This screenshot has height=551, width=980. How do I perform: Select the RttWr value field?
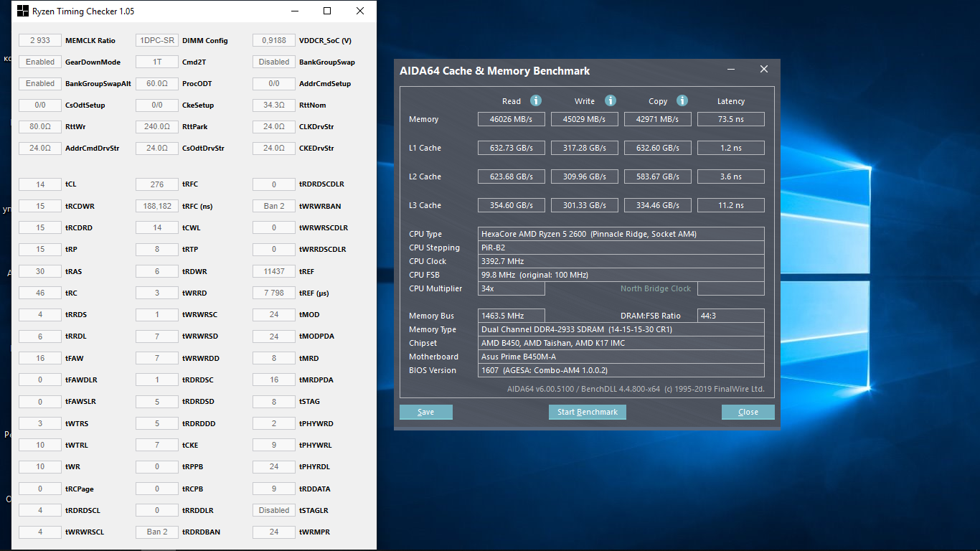click(40, 126)
